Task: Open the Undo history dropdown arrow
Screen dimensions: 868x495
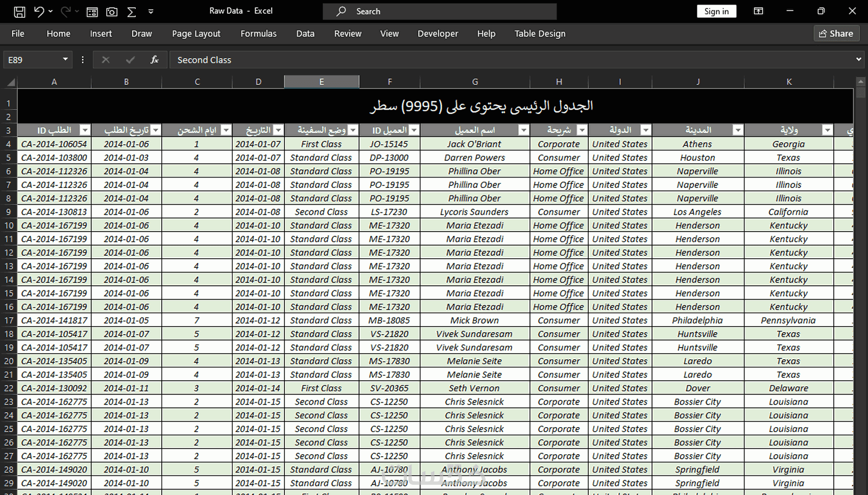Action: [51, 11]
